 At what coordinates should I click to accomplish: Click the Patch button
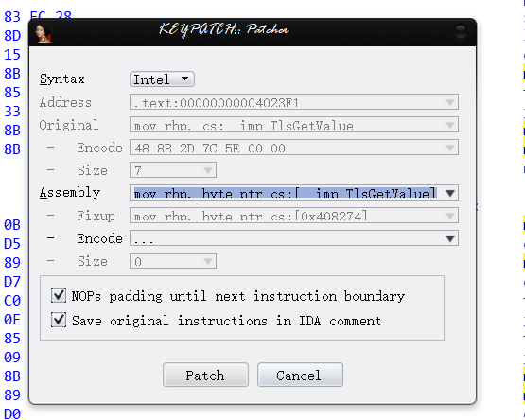click(x=205, y=375)
